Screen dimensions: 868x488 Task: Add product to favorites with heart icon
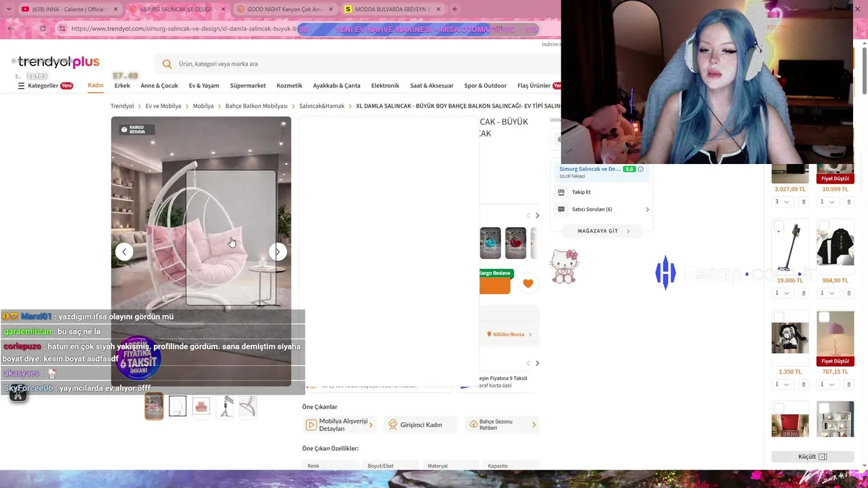(x=528, y=283)
